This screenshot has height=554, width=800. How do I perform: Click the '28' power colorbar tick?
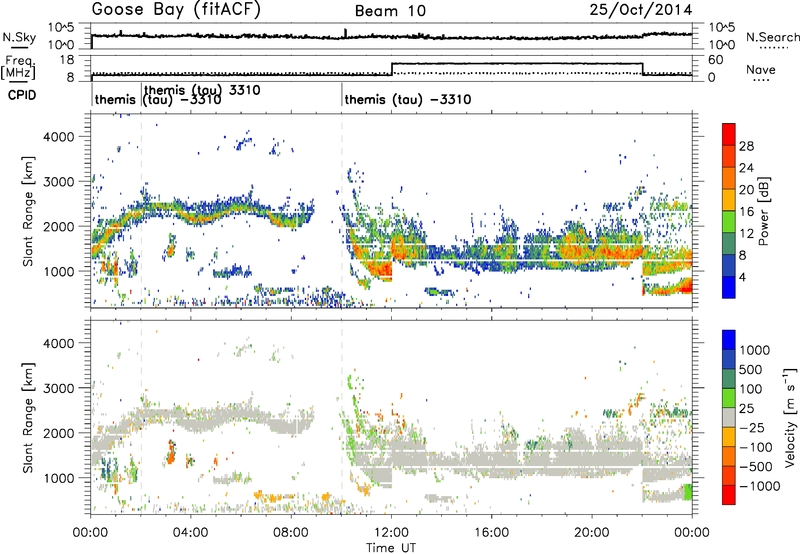[x=746, y=146]
